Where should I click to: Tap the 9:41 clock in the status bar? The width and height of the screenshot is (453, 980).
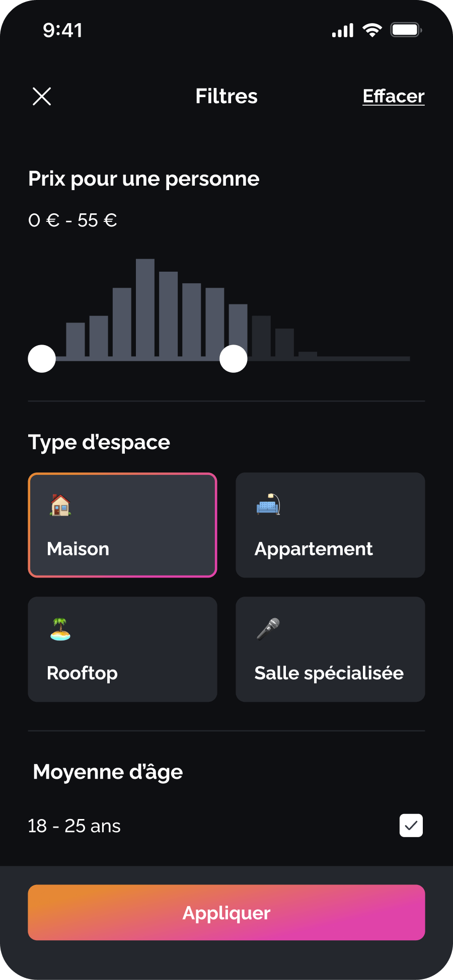point(63,30)
